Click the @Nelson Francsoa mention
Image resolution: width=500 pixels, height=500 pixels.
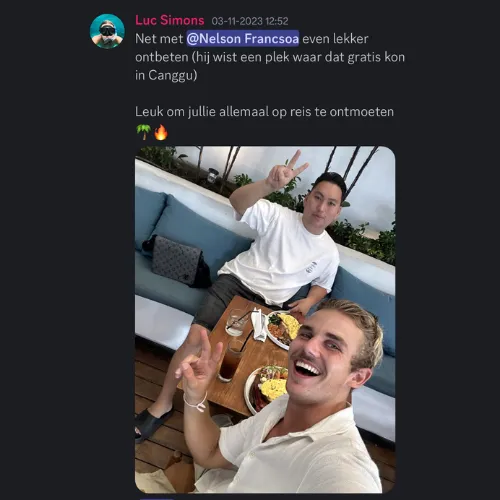[243, 39]
